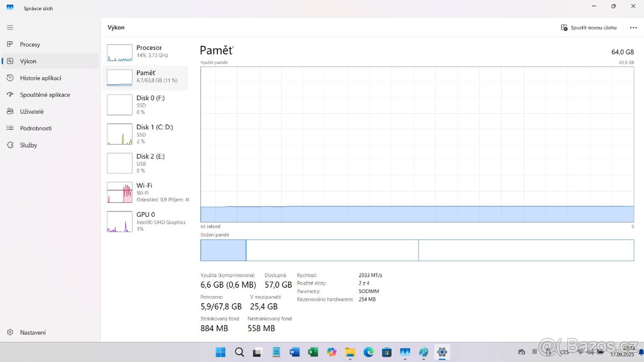Open the Windows Start menu
Screen dimensions: 644x362
click(x=220, y=352)
